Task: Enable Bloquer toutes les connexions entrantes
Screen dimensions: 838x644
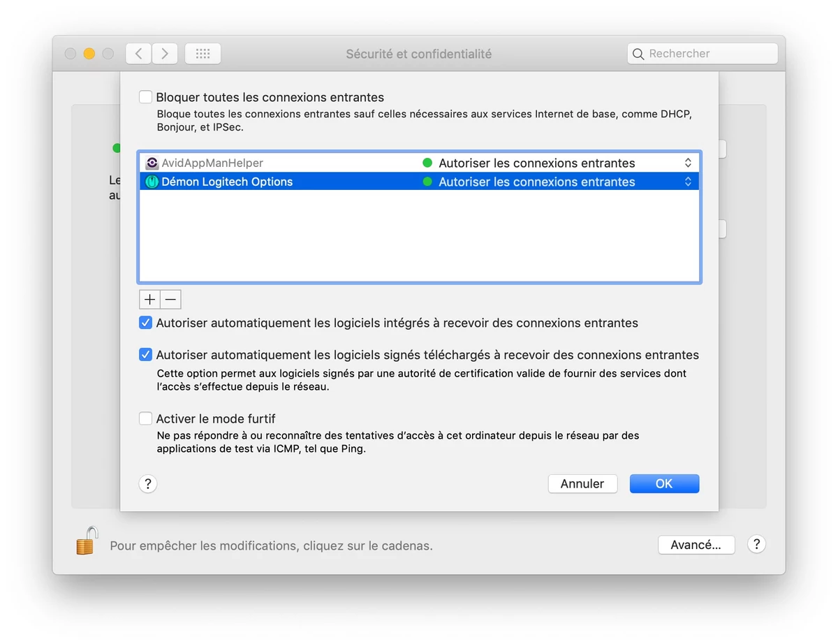Action: pyautogui.click(x=145, y=97)
